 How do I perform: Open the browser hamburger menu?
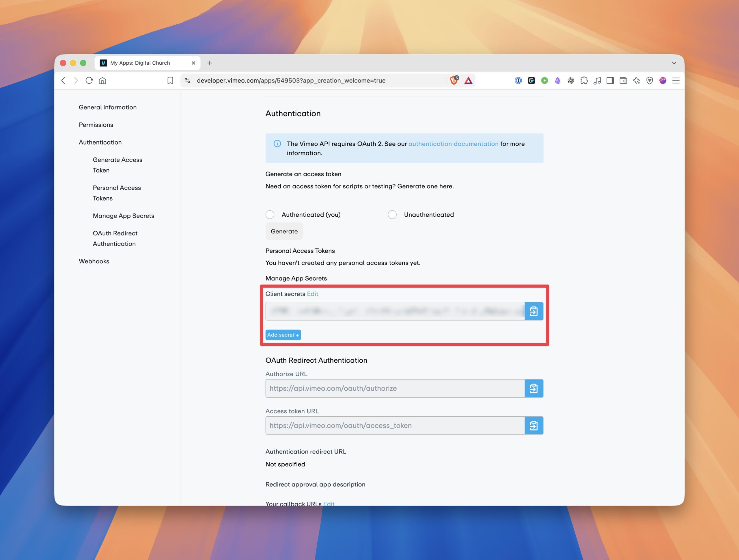tap(676, 80)
